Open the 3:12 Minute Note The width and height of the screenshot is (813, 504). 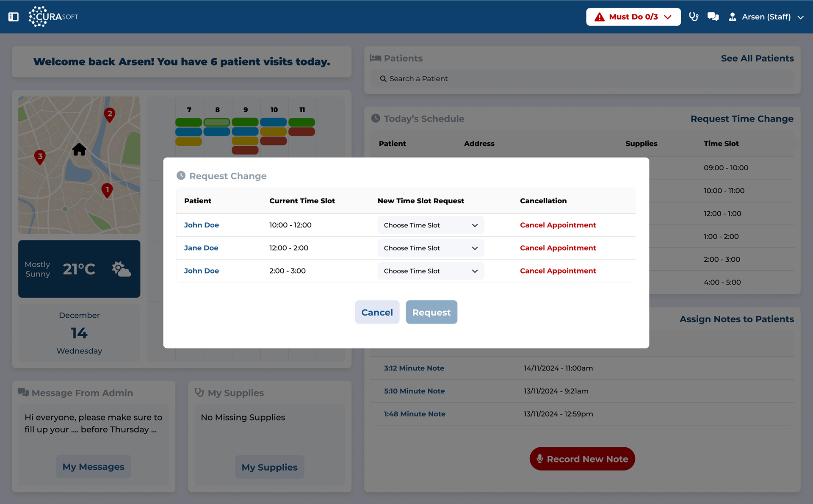[x=414, y=368]
